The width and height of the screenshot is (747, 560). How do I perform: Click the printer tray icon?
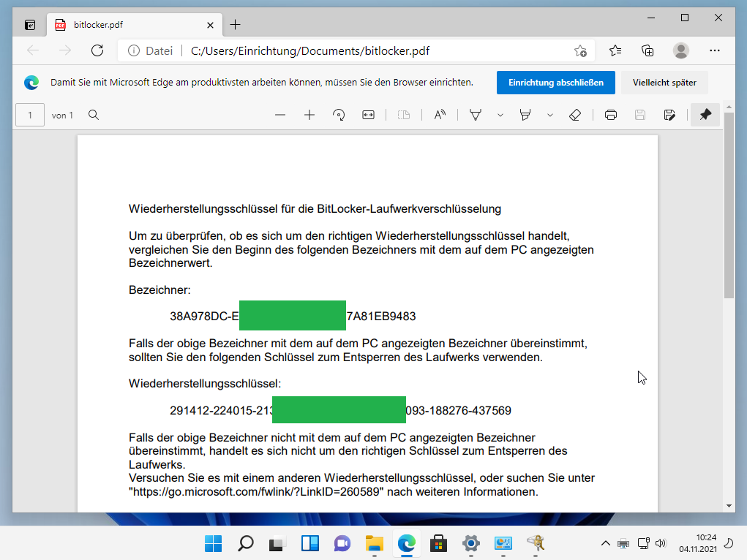tap(623, 543)
